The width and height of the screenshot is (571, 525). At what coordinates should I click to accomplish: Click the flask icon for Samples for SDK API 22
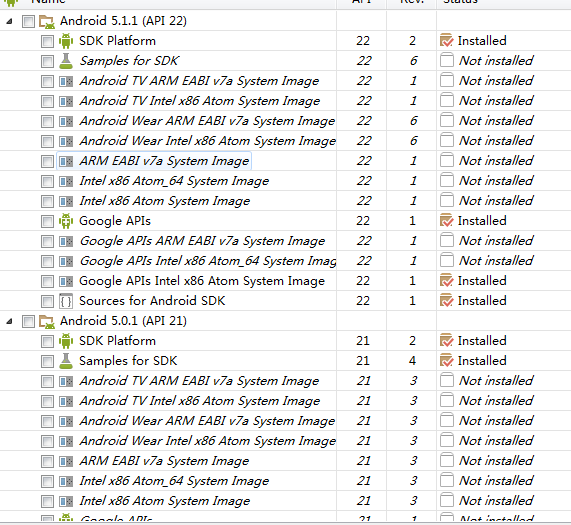click(66, 61)
